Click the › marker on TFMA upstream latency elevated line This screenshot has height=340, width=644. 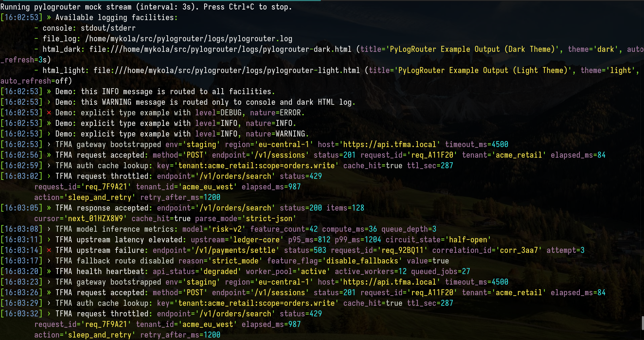pyautogui.click(x=49, y=239)
